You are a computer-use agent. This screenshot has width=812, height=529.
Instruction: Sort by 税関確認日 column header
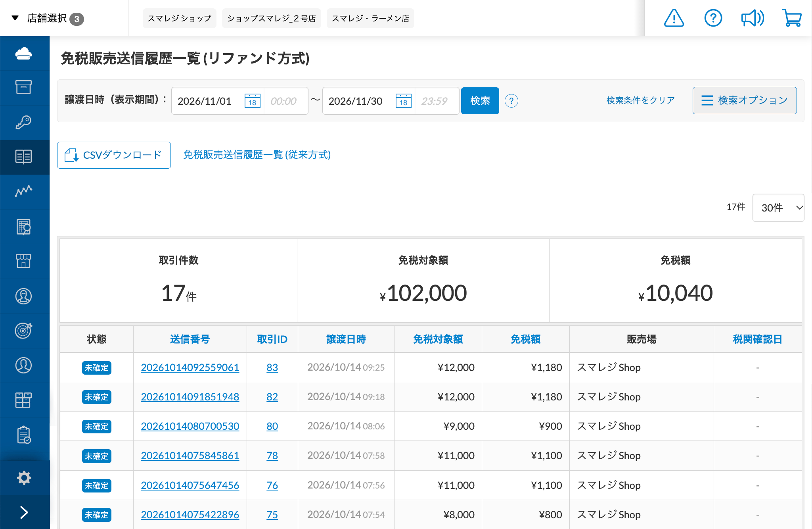[758, 339]
